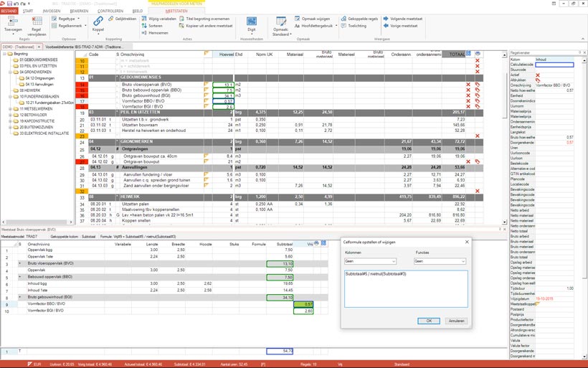Click the Sorteren tool
This screenshot has width=588, height=368.
(152, 26)
